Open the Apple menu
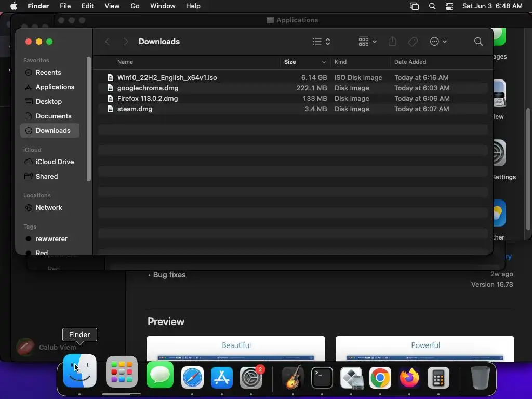Image resolution: width=532 pixels, height=399 pixels. tap(14, 6)
